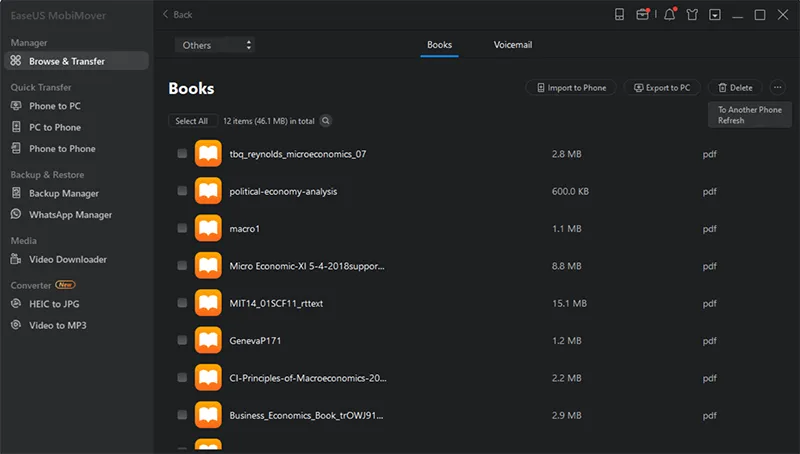This screenshot has width=800, height=454.
Task: Click the Delete button
Action: pos(735,88)
